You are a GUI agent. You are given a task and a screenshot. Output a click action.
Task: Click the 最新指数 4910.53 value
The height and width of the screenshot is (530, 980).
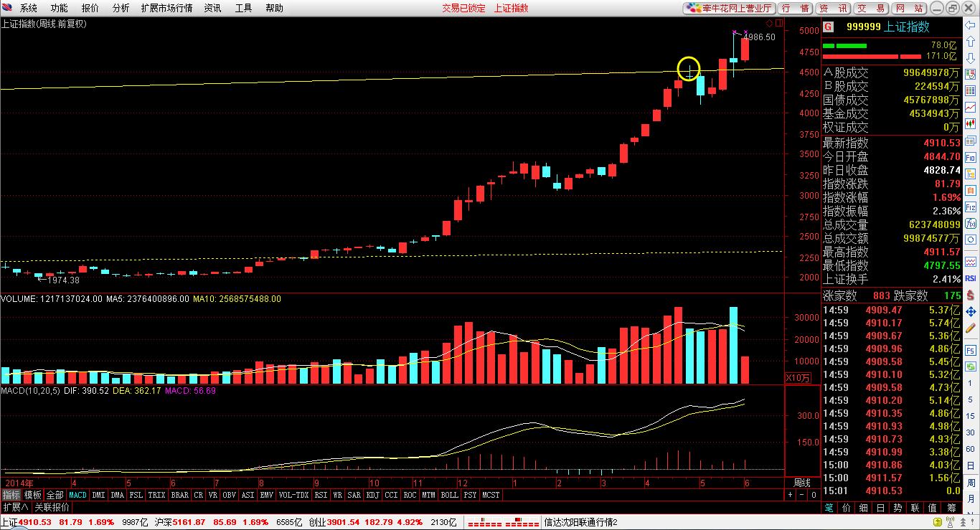tap(941, 143)
